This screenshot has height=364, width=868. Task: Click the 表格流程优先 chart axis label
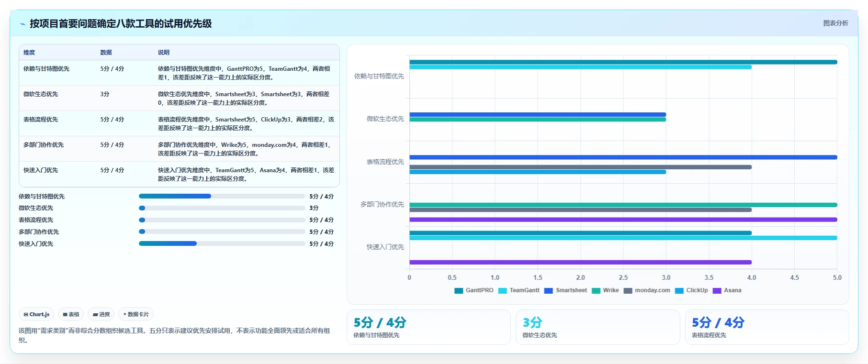[x=385, y=162]
